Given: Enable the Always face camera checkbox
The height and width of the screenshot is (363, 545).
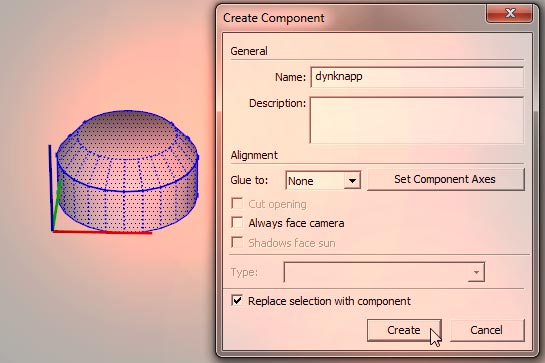Looking at the screenshot, I should point(237,223).
